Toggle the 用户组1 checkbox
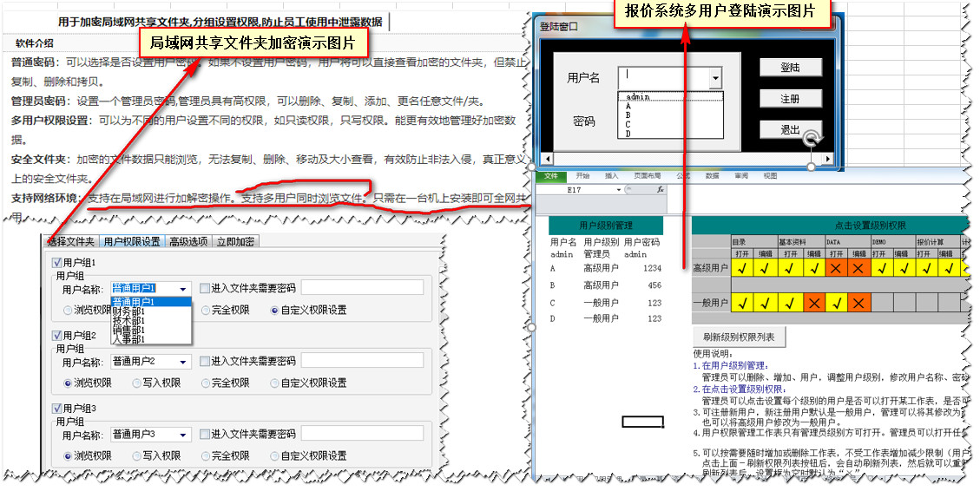Image resolution: width=980 pixels, height=491 pixels. [57, 262]
